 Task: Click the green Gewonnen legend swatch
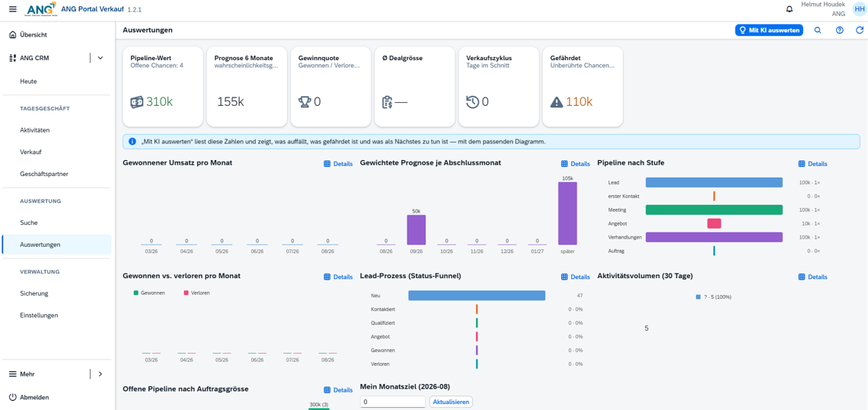click(x=136, y=293)
